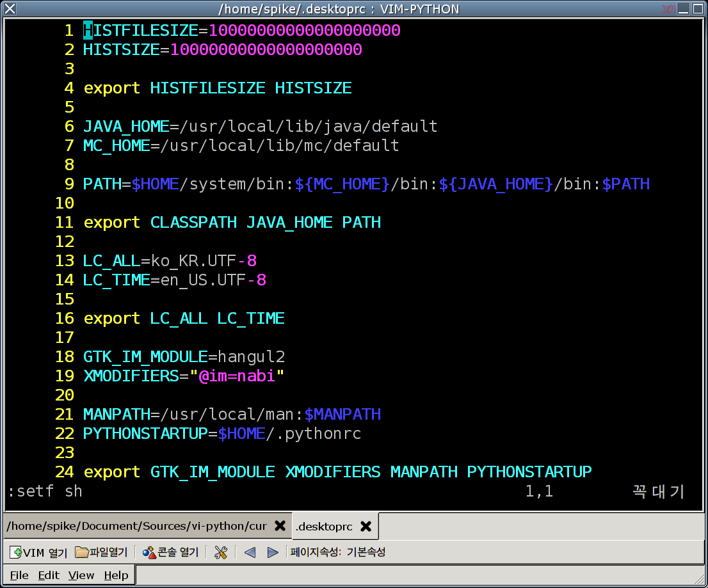Open the File menu
Image resolution: width=708 pixels, height=588 pixels.
point(19,575)
